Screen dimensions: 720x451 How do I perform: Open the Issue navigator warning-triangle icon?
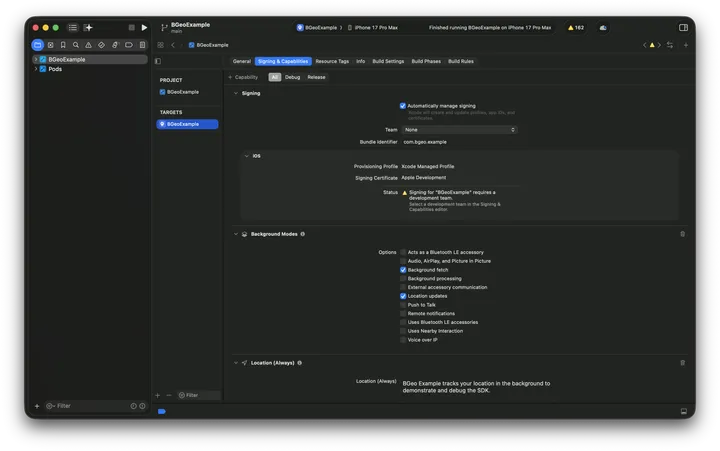[x=88, y=45]
